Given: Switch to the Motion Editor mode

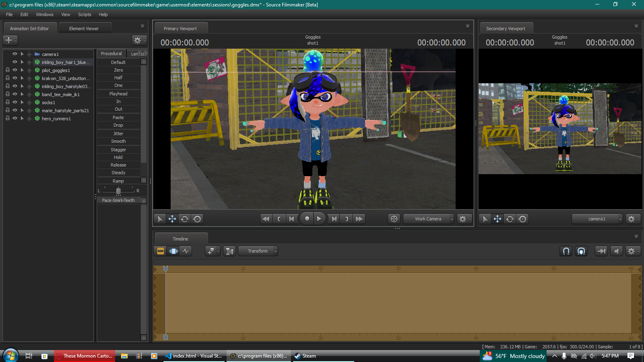Looking at the screenshot, I should (x=173, y=251).
